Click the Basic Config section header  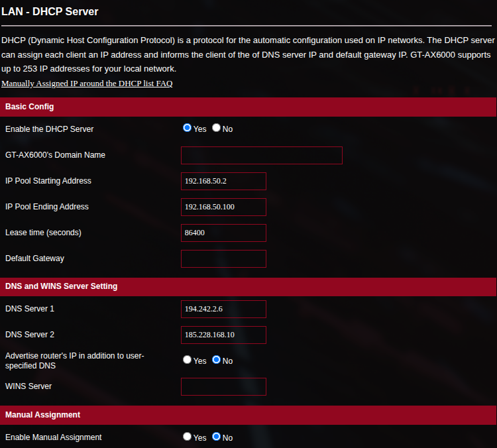point(30,107)
